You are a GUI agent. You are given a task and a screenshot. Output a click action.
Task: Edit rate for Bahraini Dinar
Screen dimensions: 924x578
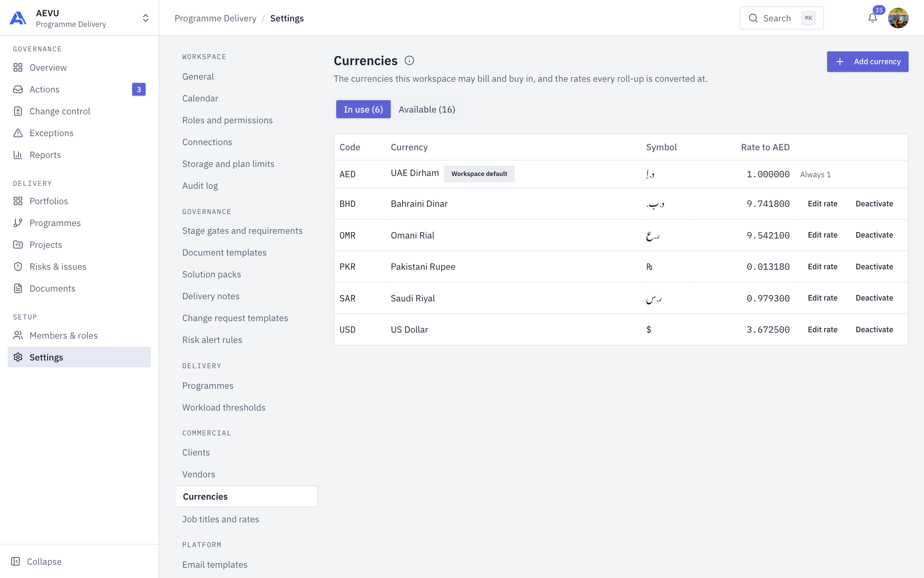tap(823, 204)
